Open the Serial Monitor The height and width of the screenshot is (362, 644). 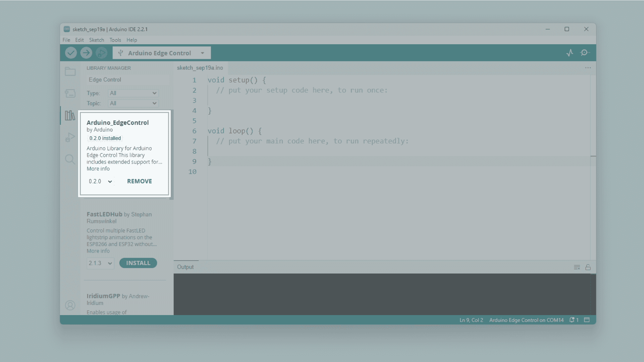click(585, 53)
